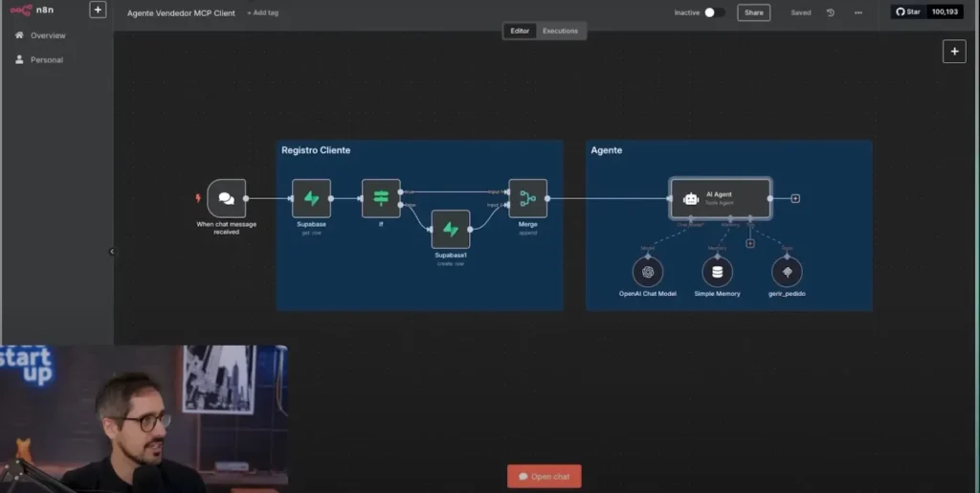Select the Supabase get row node
This screenshot has width=980, height=493.
pos(311,198)
